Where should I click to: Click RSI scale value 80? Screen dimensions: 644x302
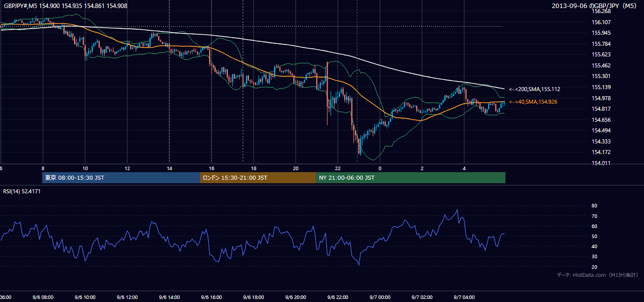[595, 206]
